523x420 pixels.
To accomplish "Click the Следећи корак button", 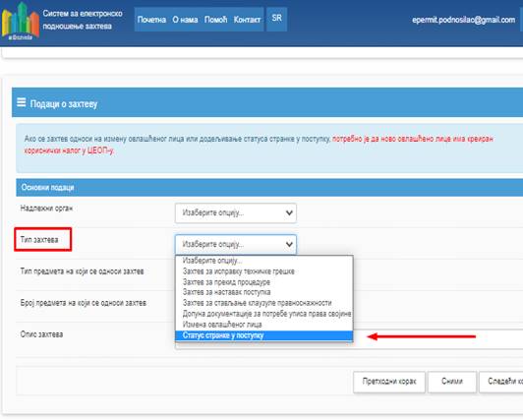I will pyautogui.click(x=501, y=382).
